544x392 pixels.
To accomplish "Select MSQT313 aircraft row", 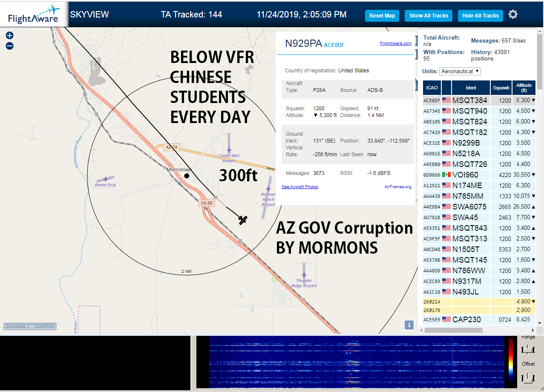I will (479, 239).
